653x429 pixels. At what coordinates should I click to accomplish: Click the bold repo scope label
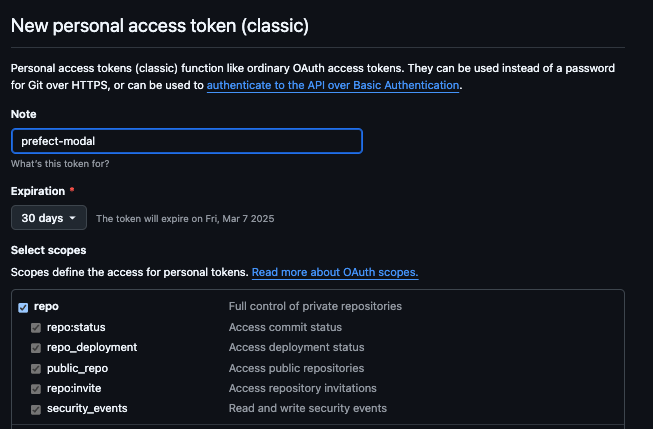point(46,307)
